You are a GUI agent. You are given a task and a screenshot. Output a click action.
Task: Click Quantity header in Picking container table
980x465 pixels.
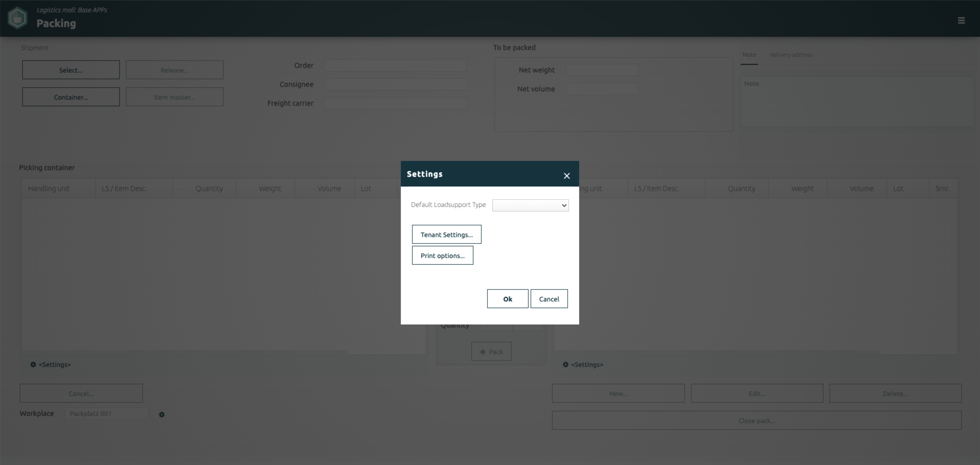point(204,188)
